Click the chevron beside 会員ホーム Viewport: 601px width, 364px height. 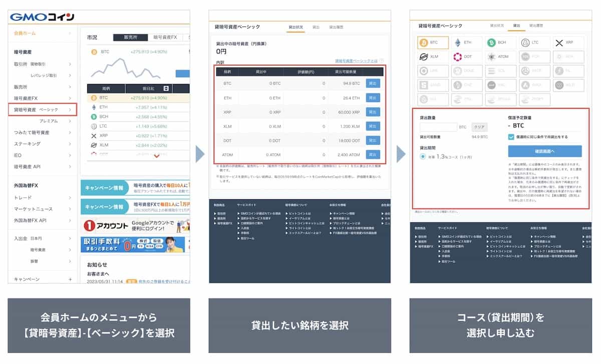[x=70, y=33]
